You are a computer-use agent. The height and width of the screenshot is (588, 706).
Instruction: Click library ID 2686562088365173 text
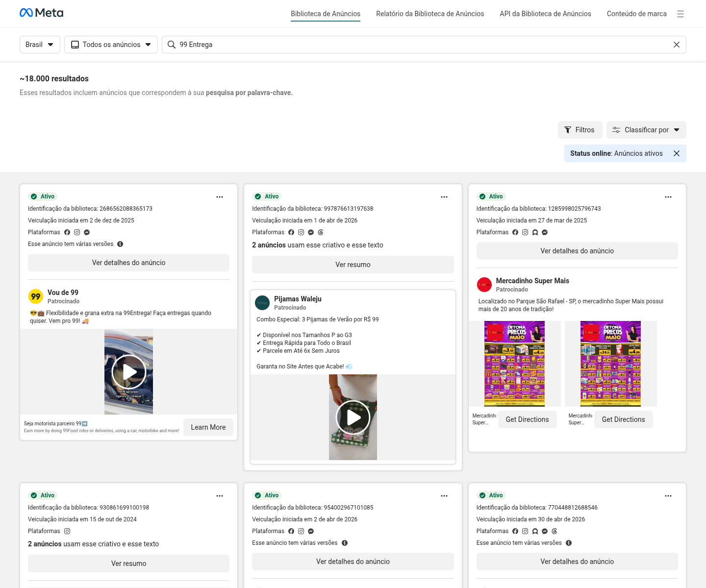pos(90,209)
